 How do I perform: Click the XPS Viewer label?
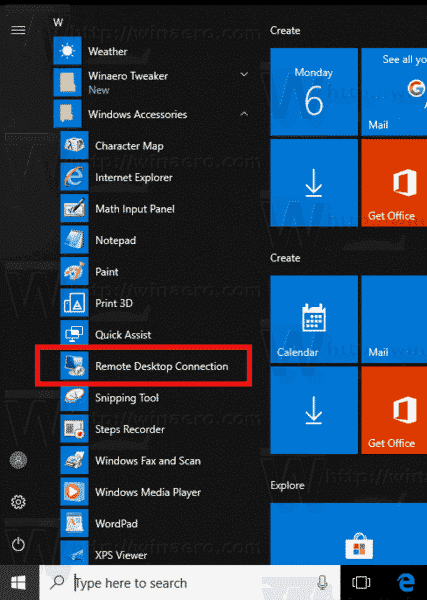121,555
